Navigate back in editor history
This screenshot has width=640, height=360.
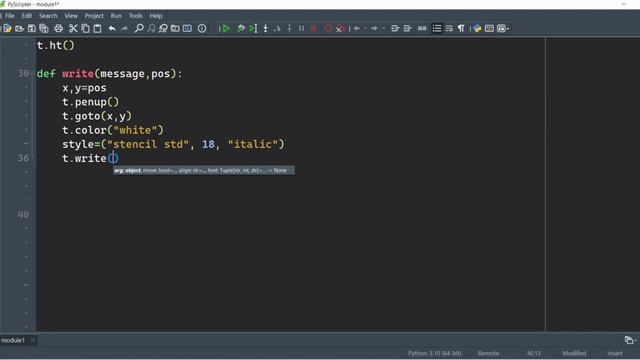357,29
